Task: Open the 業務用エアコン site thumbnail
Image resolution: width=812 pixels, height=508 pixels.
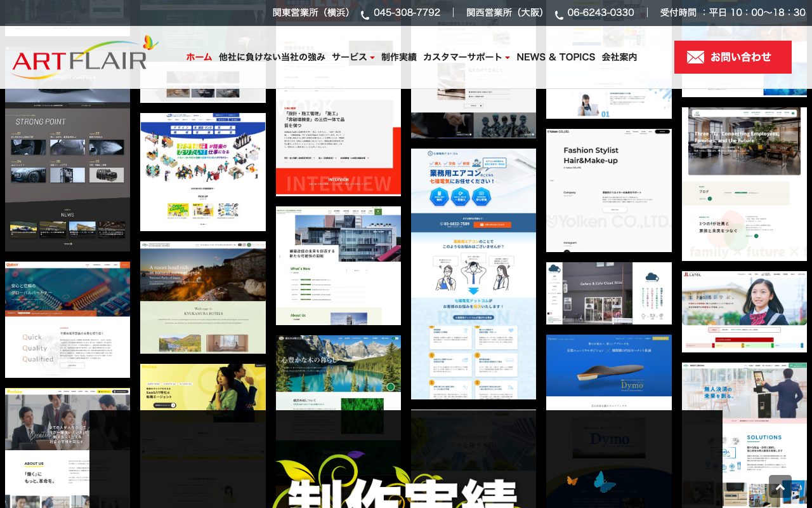Action: [x=473, y=274]
